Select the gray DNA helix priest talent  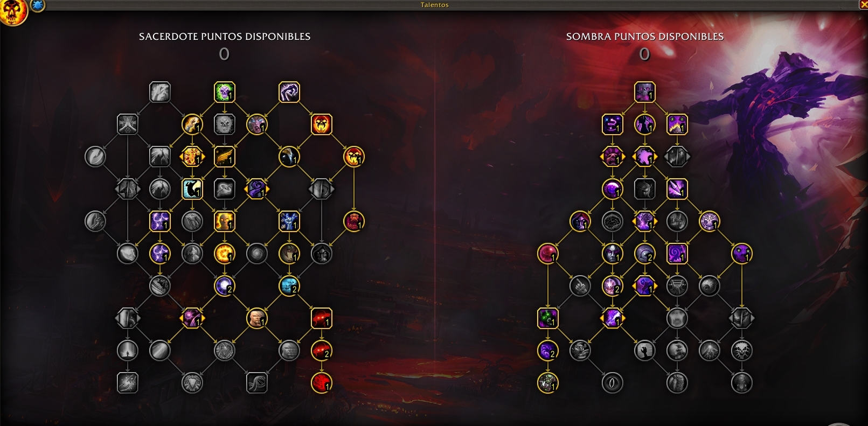[257, 383]
